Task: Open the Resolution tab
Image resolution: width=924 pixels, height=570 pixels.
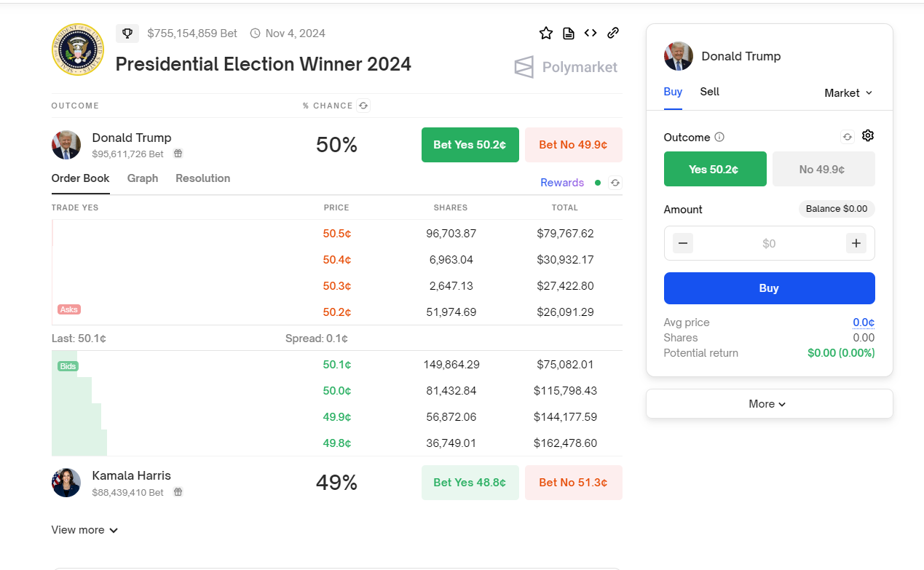Action: 202,178
